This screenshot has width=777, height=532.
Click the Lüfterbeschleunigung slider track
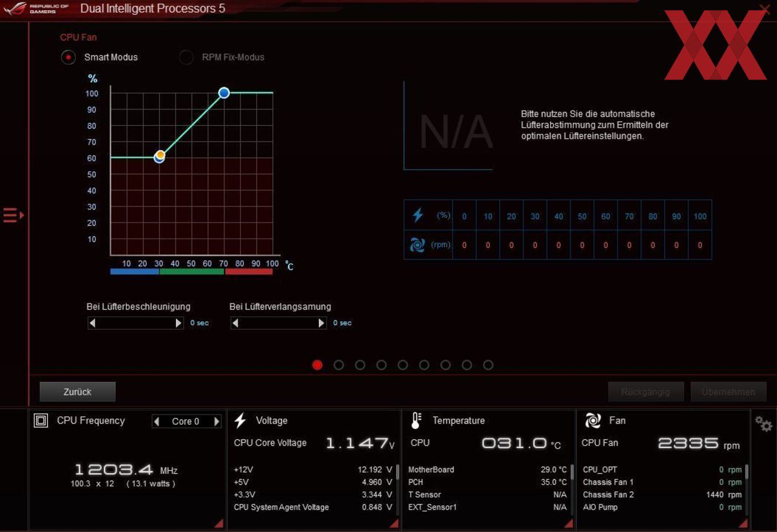135,323
